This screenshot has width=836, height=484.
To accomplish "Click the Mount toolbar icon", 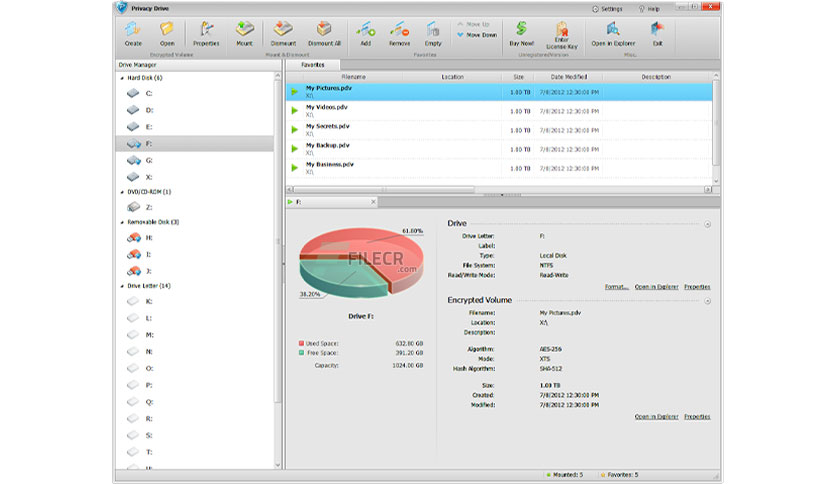I will click(245, 34).
